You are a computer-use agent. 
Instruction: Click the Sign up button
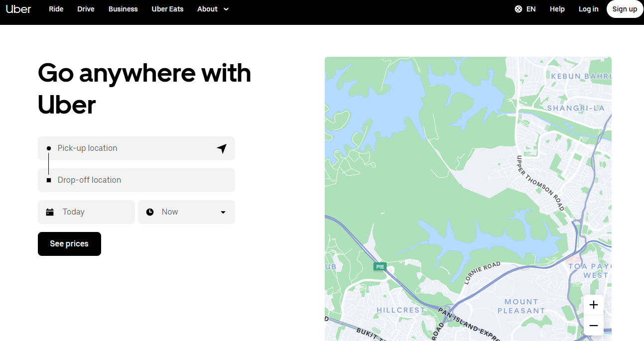pyautogui.click(x=625, y=8)
